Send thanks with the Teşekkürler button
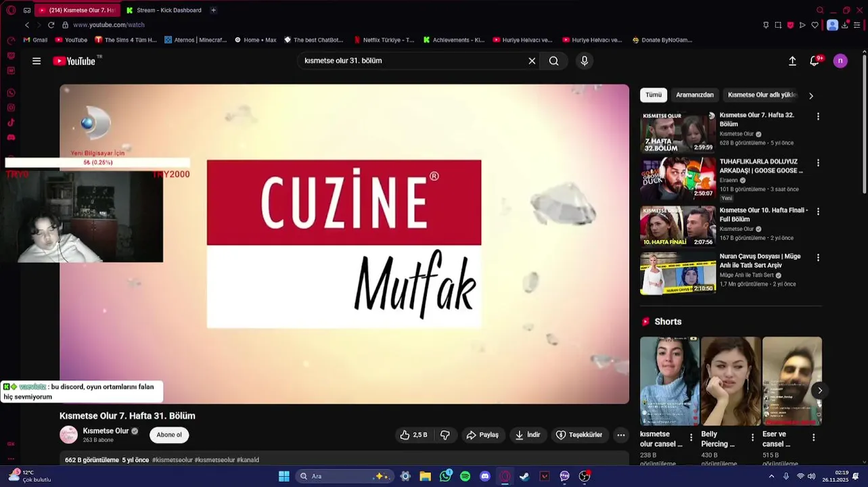The height and width of the screenshot is (487, 868). click(579, 435)
